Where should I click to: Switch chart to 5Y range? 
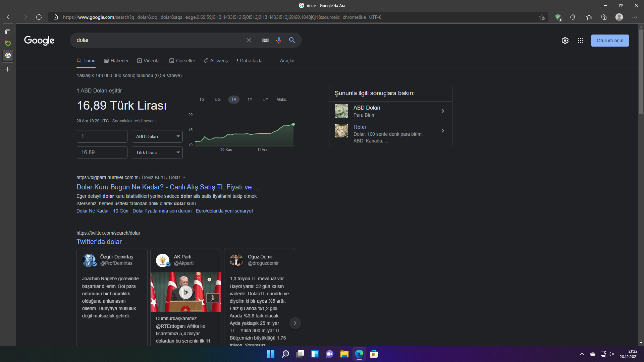pyautogui.click(x=266, y=100)
